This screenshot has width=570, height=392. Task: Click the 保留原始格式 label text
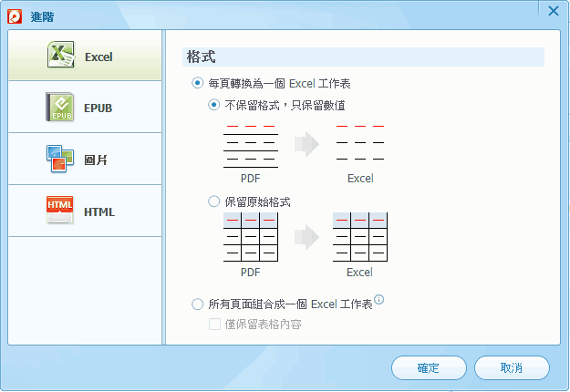tap(257, 201)
